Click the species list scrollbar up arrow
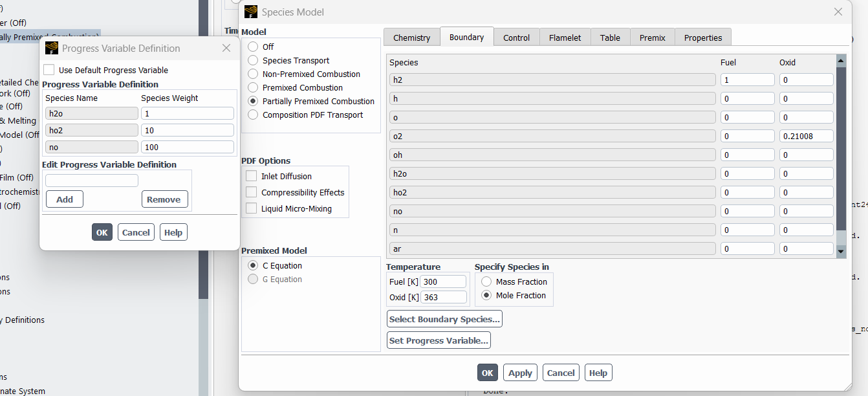 841,60
